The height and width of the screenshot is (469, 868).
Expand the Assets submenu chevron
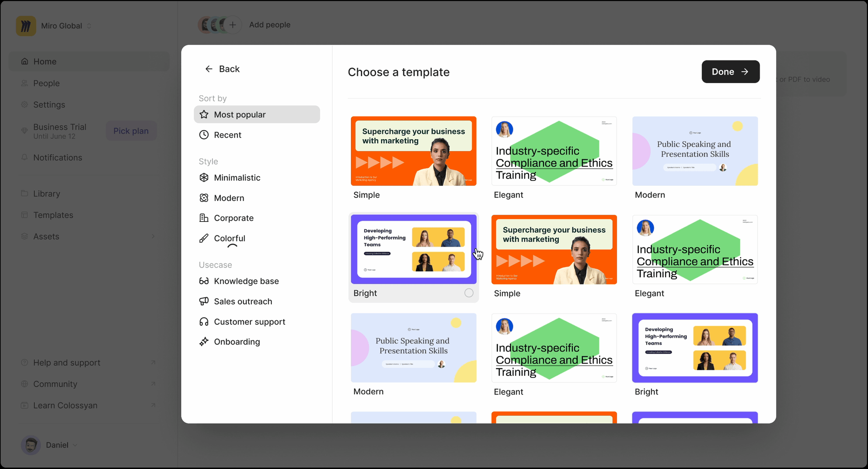pyautogui.click(x=153, y=236)
